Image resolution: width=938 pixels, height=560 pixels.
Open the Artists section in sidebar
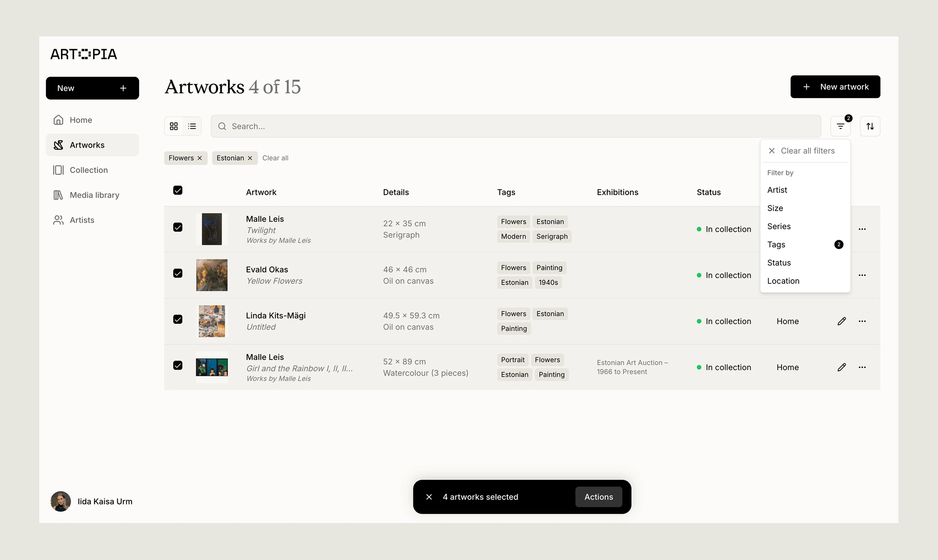click(82, 220)
